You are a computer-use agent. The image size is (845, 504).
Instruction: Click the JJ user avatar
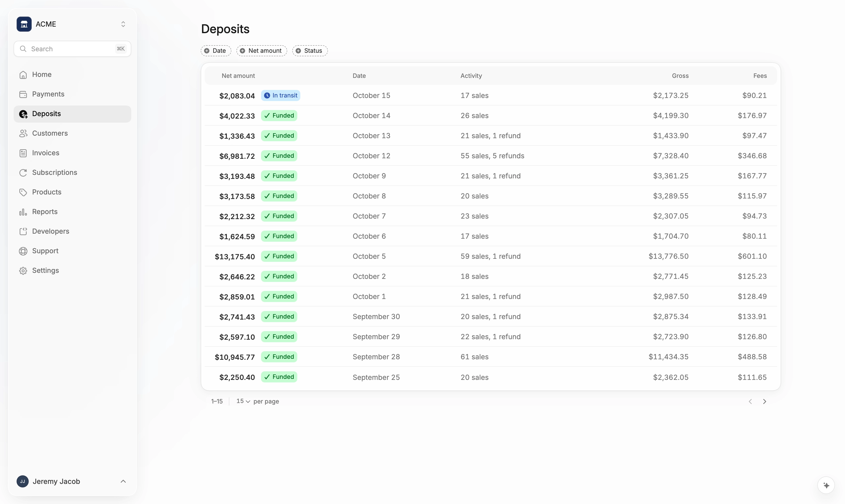pyautogui.click(x=22, y=481)
